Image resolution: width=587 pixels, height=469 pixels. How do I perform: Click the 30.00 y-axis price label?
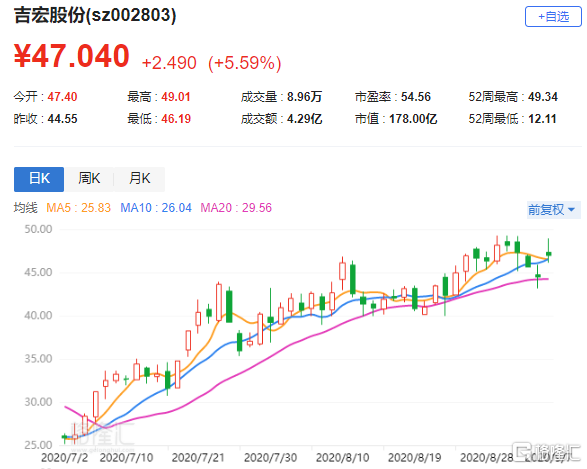[x=38, y=402]
